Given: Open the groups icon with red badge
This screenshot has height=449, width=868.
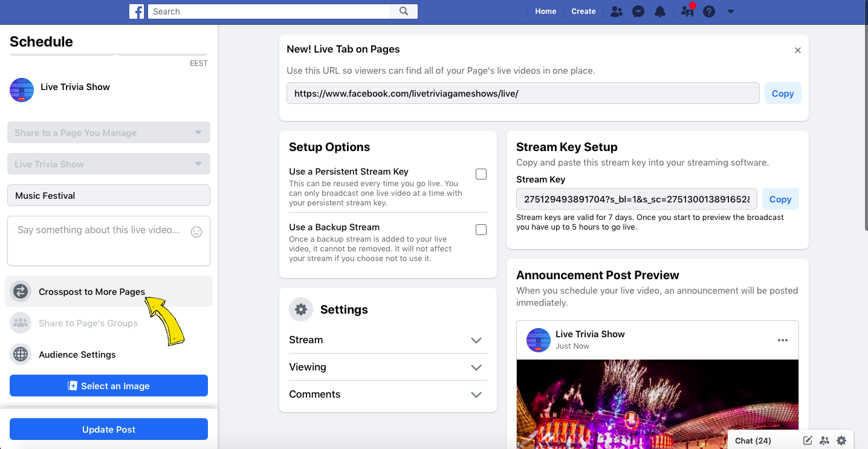Looking at the screenshot, I should (687, 10).
